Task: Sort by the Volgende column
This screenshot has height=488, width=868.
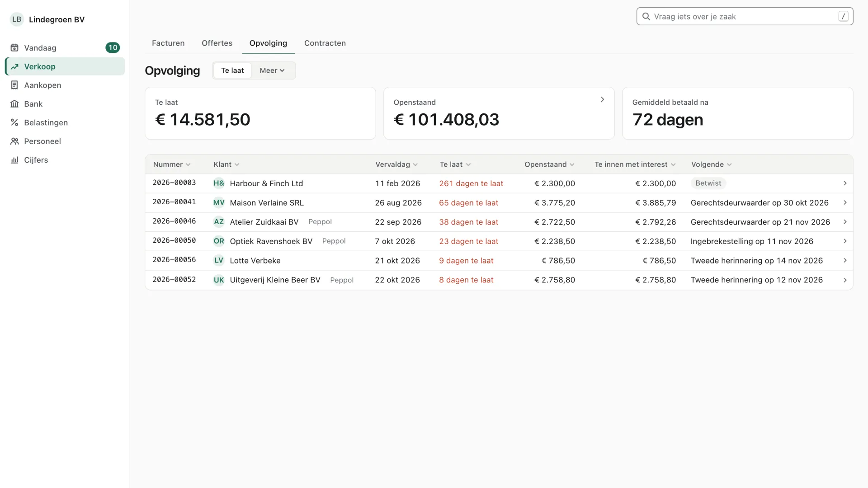Action: [712, 164]
